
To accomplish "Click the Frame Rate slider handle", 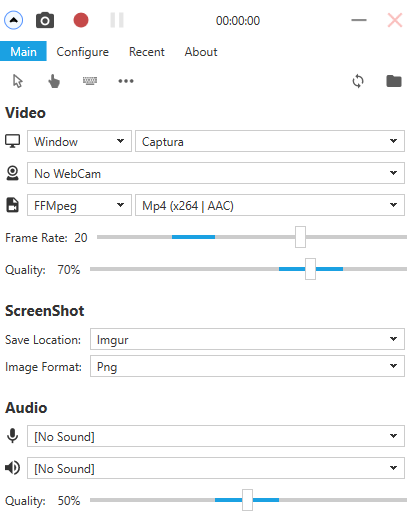I will [300, 237].
